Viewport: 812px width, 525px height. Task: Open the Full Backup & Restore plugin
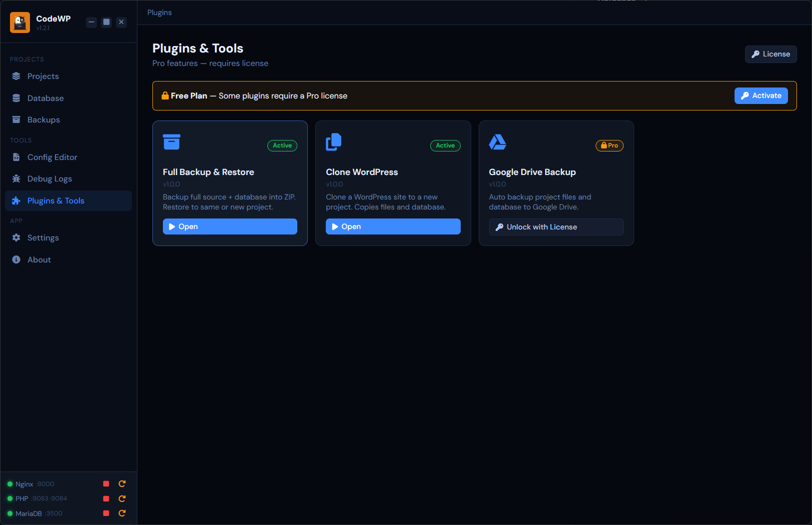click(230, 226)
